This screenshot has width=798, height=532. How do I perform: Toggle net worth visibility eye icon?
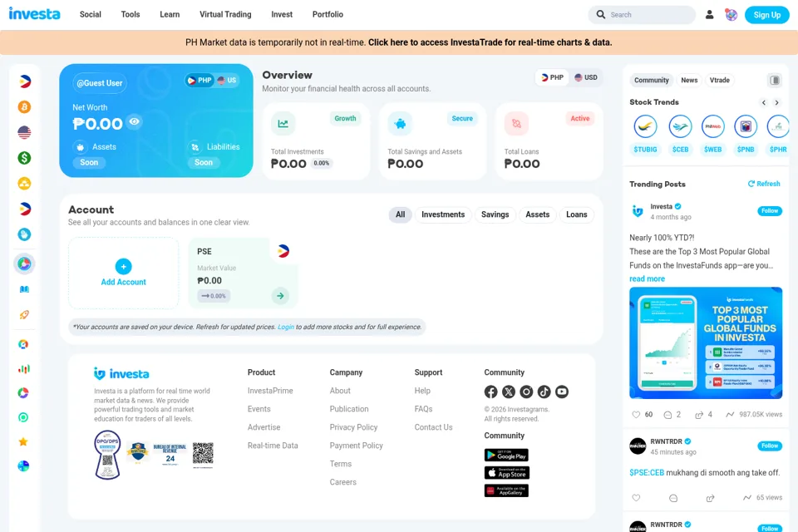135,121
